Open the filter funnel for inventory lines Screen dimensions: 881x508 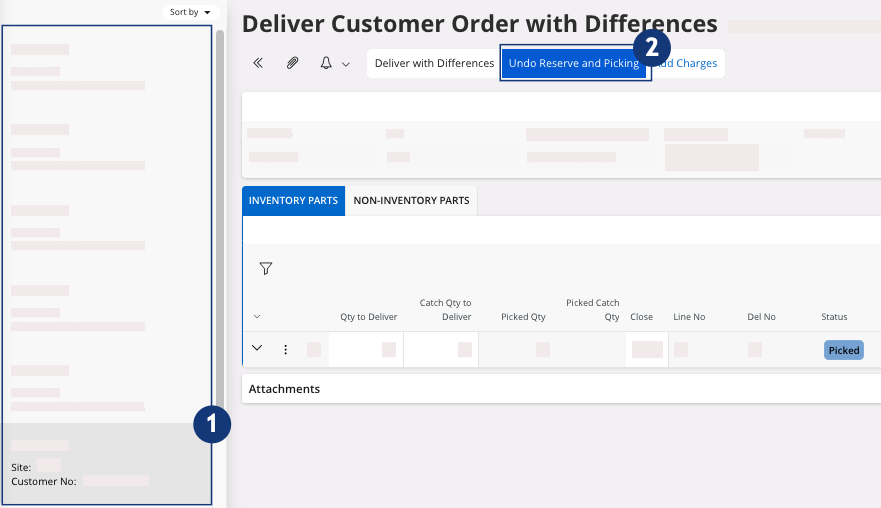click(x=266, y=268)
